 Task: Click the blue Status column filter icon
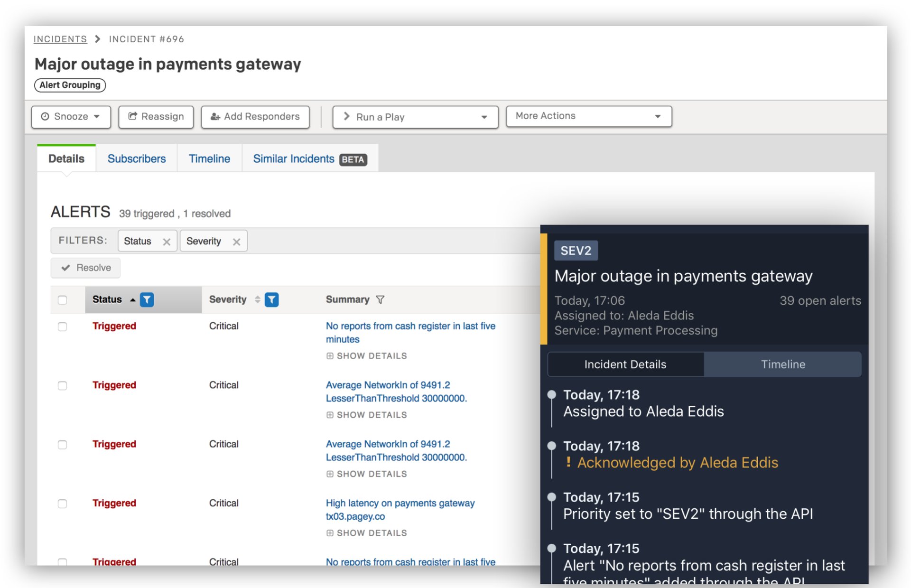coord(147,299)
